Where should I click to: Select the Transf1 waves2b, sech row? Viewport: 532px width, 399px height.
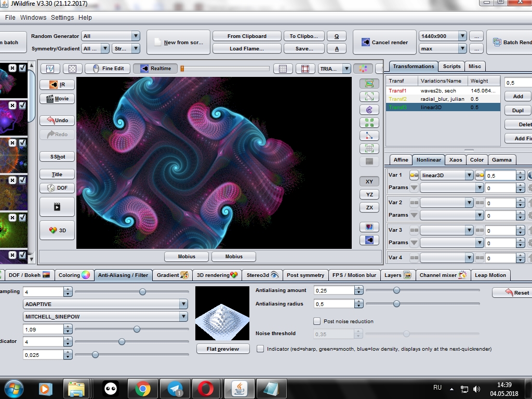click(443, 90)
